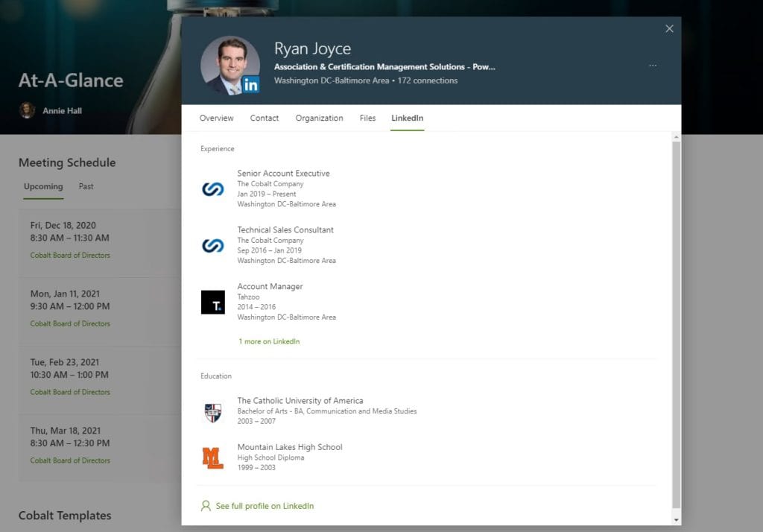Click the Jan 2019 – Present date range
Screen dimensions: 763x532
(266, 194)
